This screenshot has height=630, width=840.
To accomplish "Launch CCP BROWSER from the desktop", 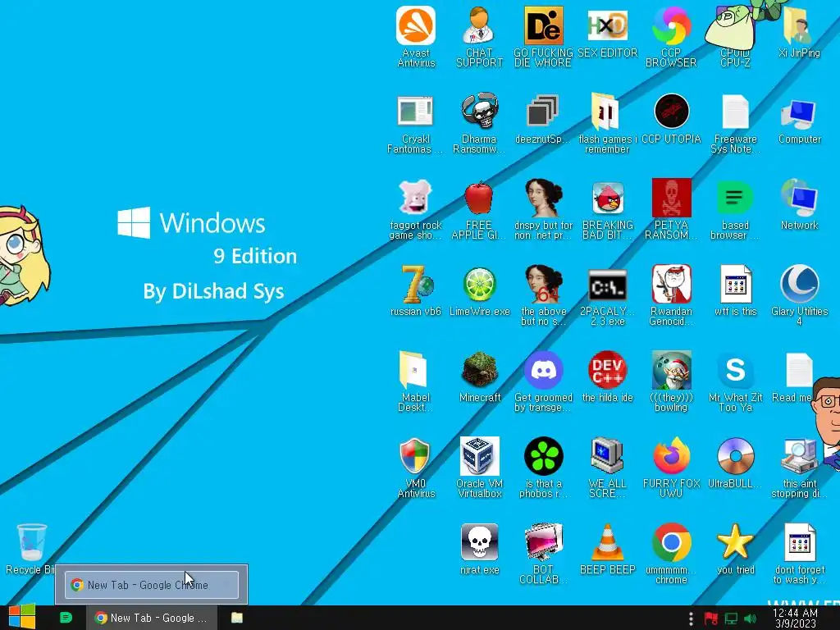I will pyautogui.click(x=671, y=25).
